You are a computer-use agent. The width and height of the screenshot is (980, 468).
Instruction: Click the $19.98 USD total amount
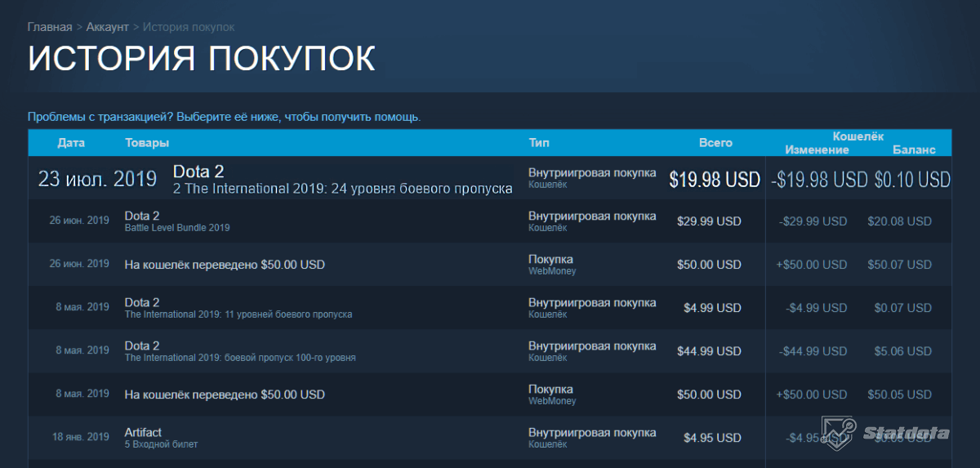[x=715, y=180]
